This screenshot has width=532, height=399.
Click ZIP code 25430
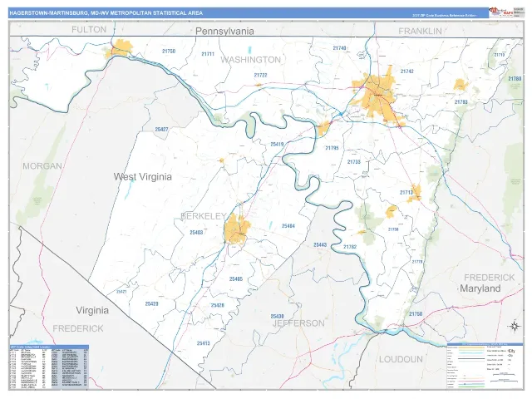tap(277, 317)
